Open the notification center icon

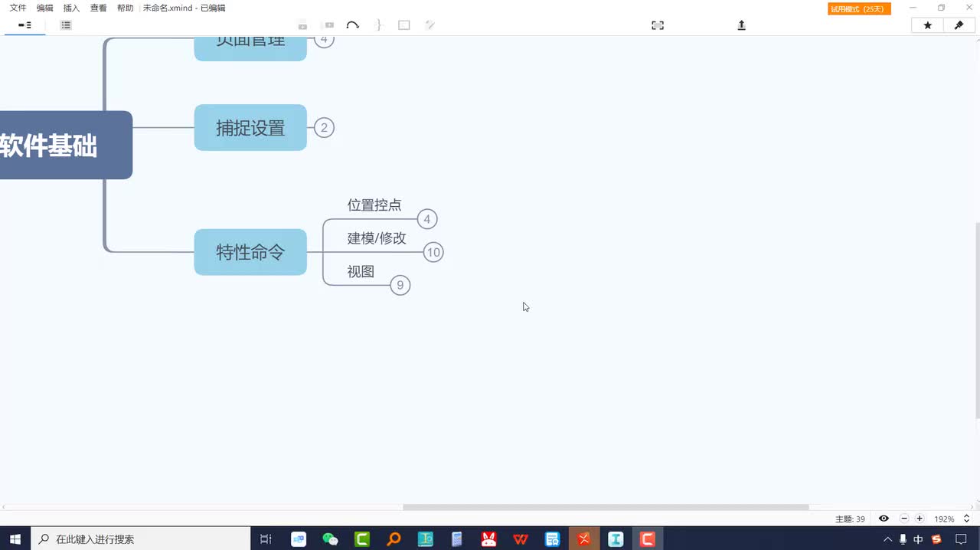962,539
